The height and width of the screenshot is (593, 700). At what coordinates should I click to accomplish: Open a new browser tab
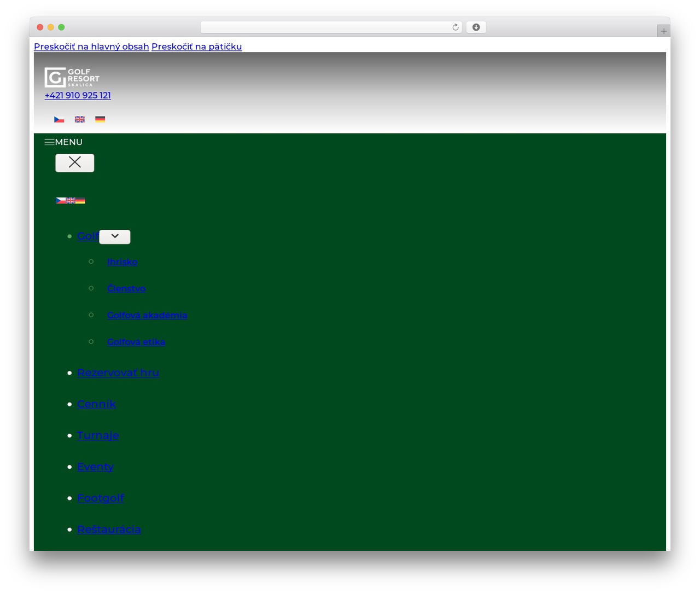click(x=664, y=31)
